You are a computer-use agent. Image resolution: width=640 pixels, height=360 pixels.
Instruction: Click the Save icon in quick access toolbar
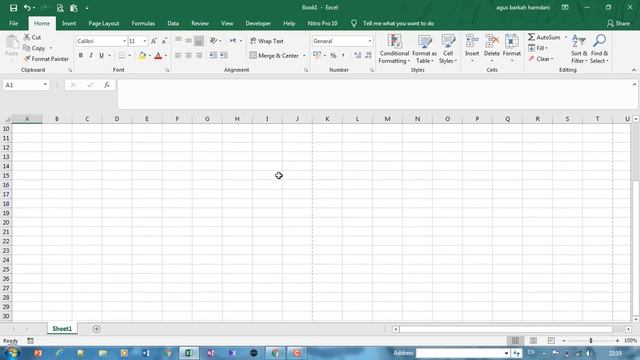click(13, 8)
